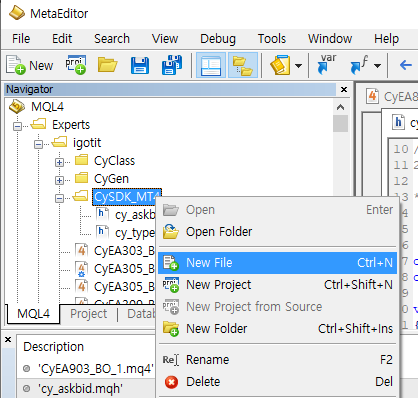Switch to CyEA8 editor tab
418x398 pixels.
tap(392, 97)
